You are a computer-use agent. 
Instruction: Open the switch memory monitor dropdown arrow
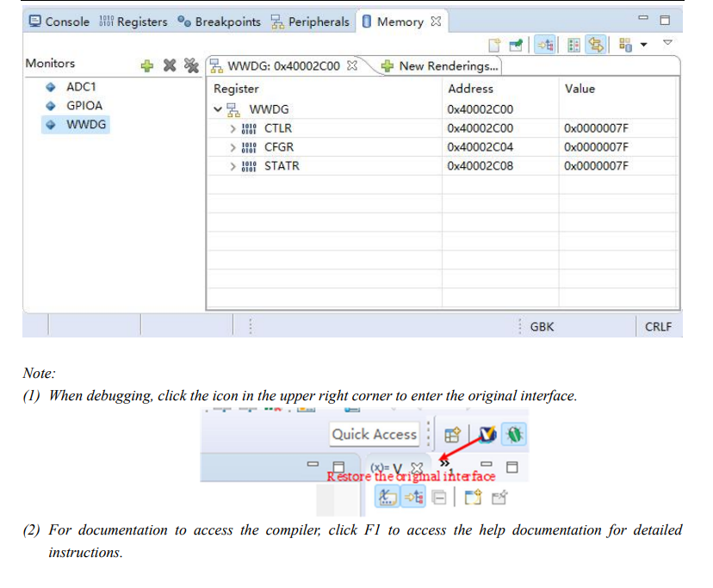point(644,45)
